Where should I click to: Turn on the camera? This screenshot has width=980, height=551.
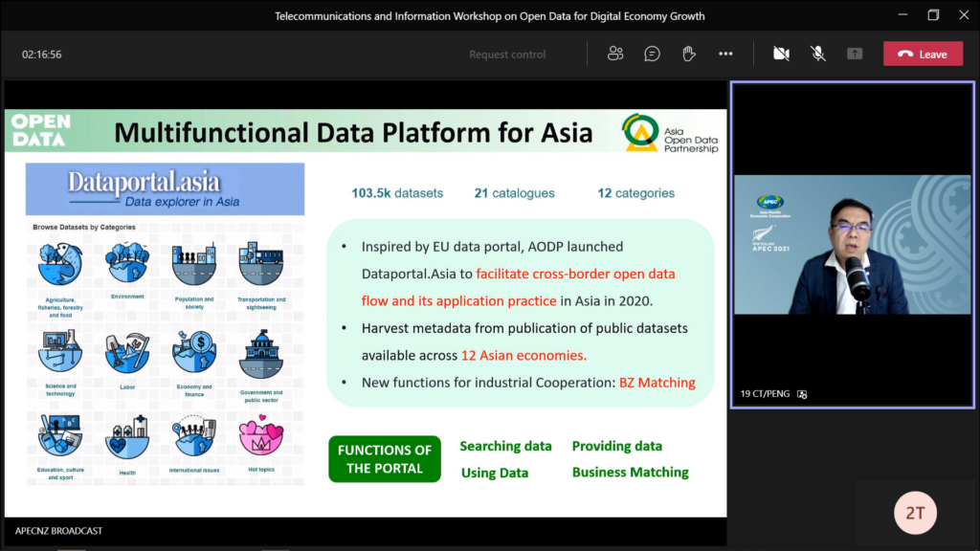[781, 55]
